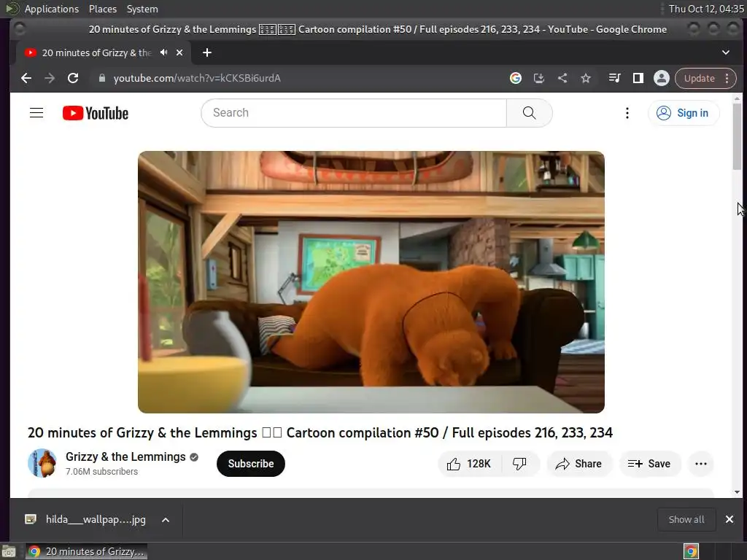Open the Grizzy & the Lemmings channel name
747x560 pixels.
[125, 456]
